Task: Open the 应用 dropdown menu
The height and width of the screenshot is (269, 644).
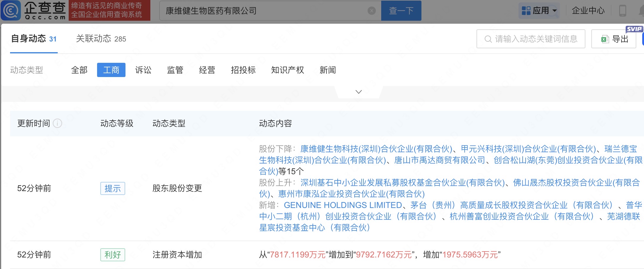Action: point(539,11)
